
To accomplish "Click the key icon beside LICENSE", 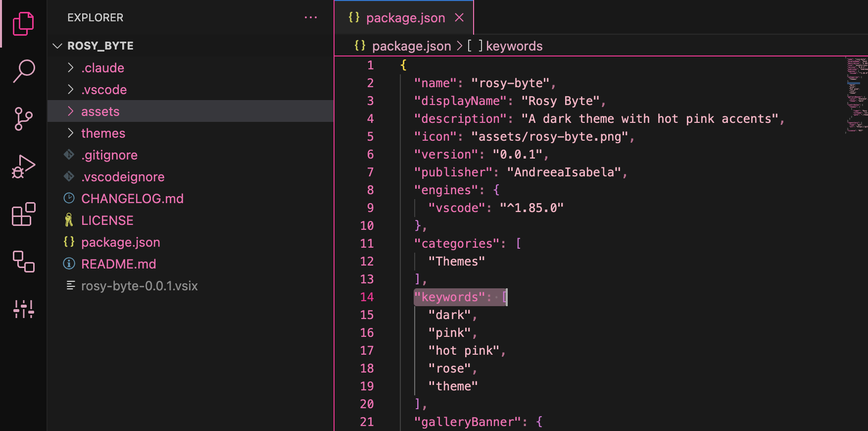I will point(69,220).
